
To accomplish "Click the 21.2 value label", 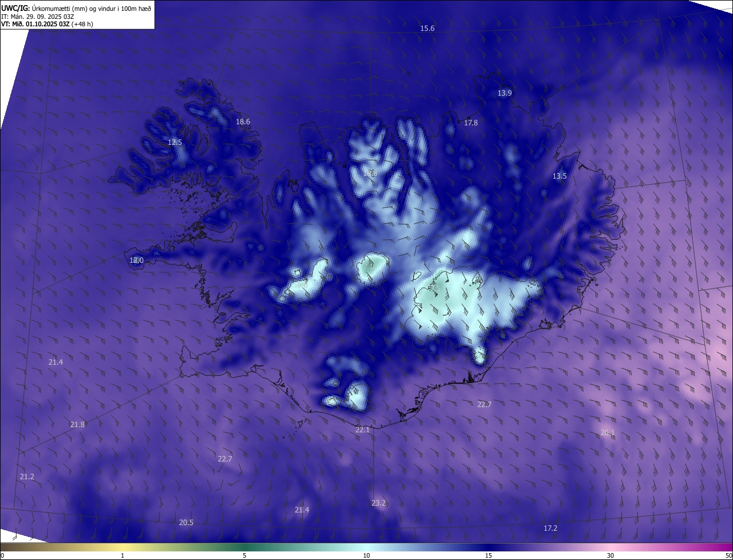I will tap(27, 476).
